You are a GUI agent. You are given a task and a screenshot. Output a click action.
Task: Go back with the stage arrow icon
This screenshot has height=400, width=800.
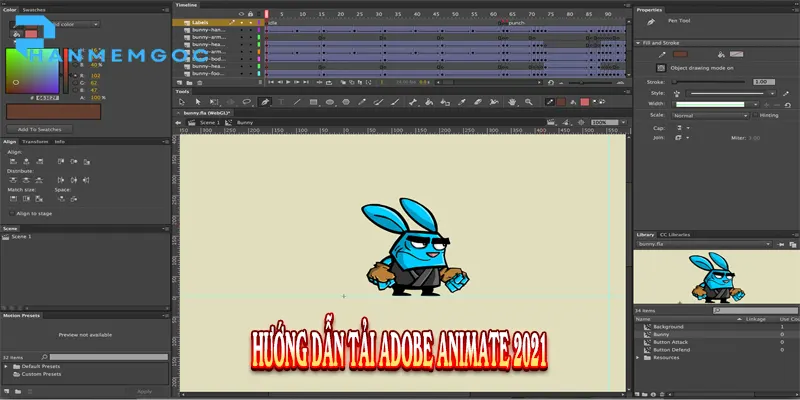[178, 122]
